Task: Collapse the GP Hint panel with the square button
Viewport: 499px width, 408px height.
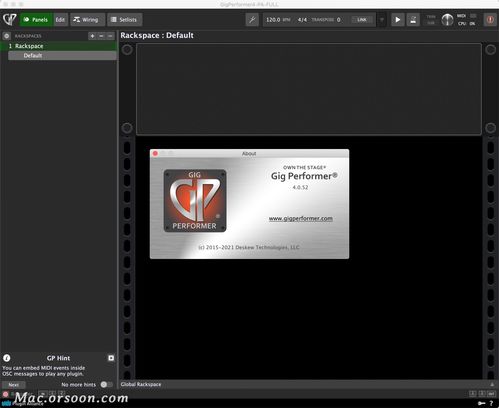Action: click(111, 358)
